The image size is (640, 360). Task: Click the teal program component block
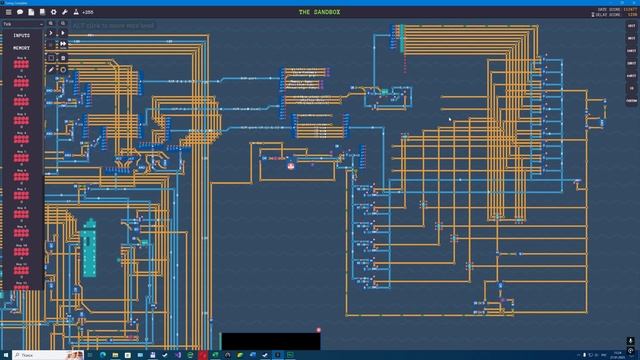[x=89, y=248]
